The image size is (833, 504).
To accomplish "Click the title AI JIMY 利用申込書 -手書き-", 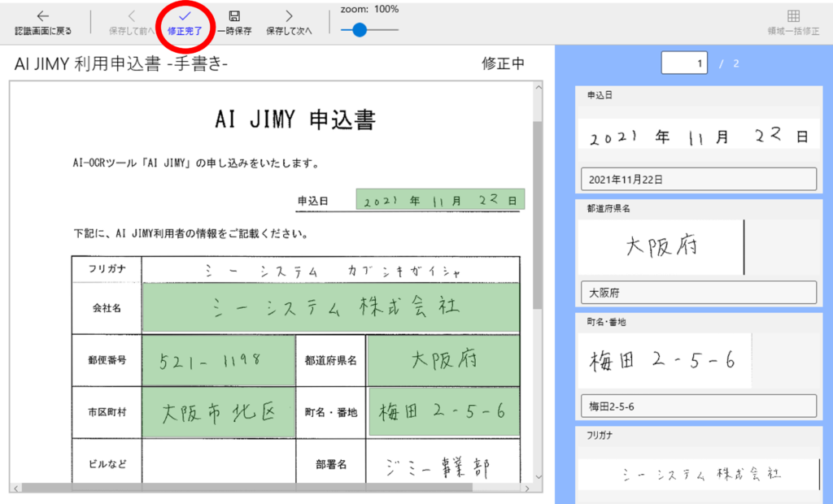I will (121, 63).
